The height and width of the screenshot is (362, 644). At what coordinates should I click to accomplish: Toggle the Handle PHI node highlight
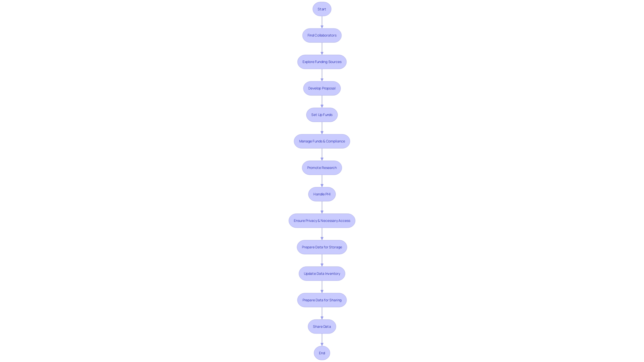click(322, 194)
